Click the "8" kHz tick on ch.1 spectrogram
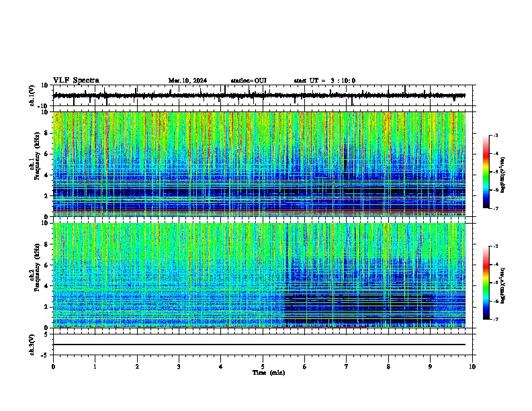This screenshot has width=532, height=411. pos(46,133)
